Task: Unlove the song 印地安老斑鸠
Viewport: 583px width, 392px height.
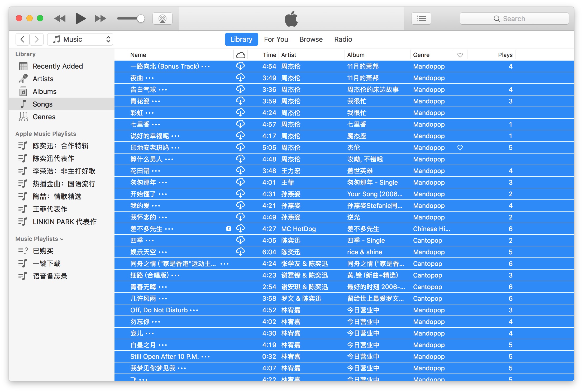Action: [460, 147]
